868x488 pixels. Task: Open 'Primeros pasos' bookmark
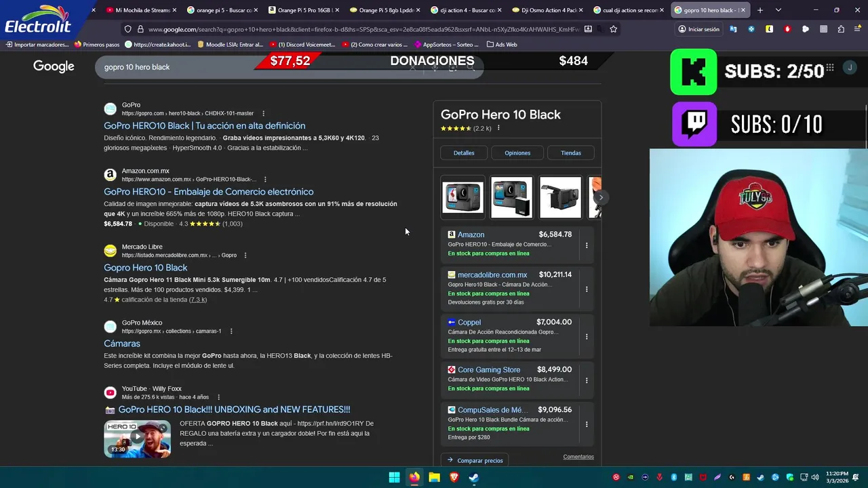[x=97, y=45]
